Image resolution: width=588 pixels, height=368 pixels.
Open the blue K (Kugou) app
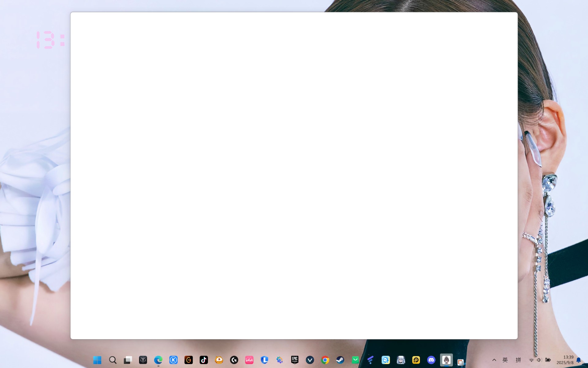click(x=173, y=360)
